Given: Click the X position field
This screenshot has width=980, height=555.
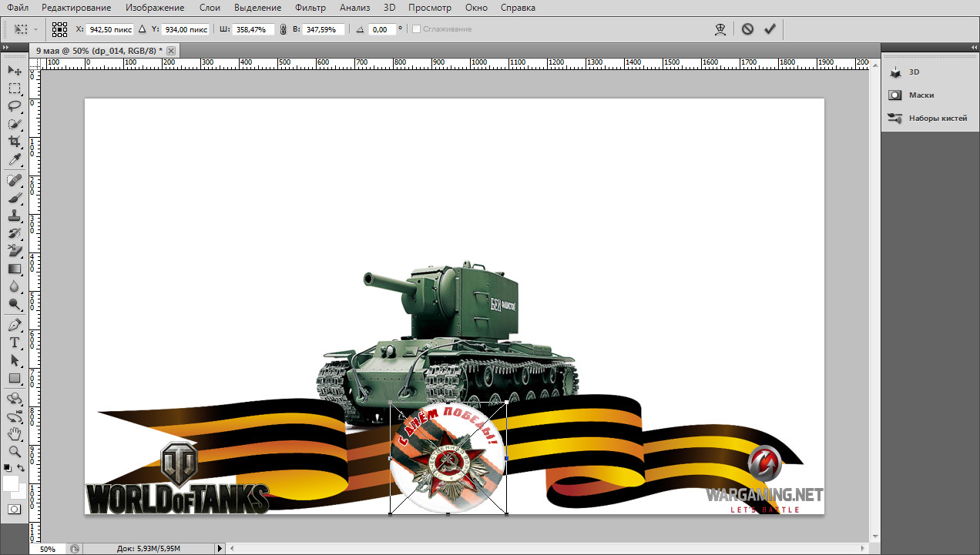Looking at the screenshot, I should click(x=110, y=29).
